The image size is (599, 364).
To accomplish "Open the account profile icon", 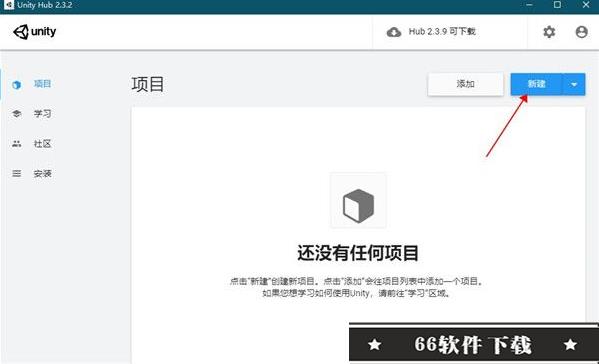I will (x=581, y=32).
